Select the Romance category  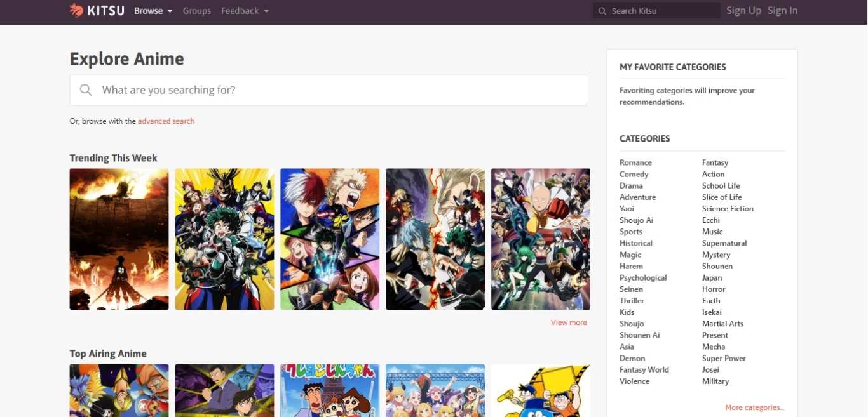(635, 163)
